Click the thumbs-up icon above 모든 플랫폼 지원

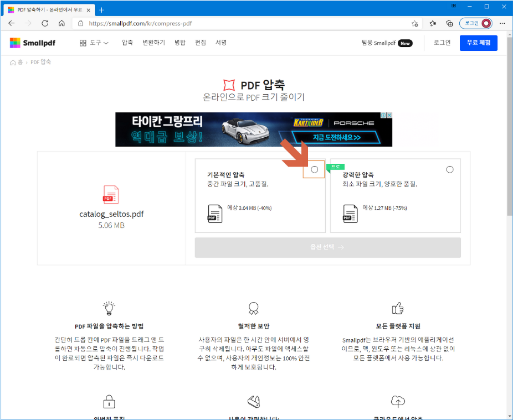(398, 308)
